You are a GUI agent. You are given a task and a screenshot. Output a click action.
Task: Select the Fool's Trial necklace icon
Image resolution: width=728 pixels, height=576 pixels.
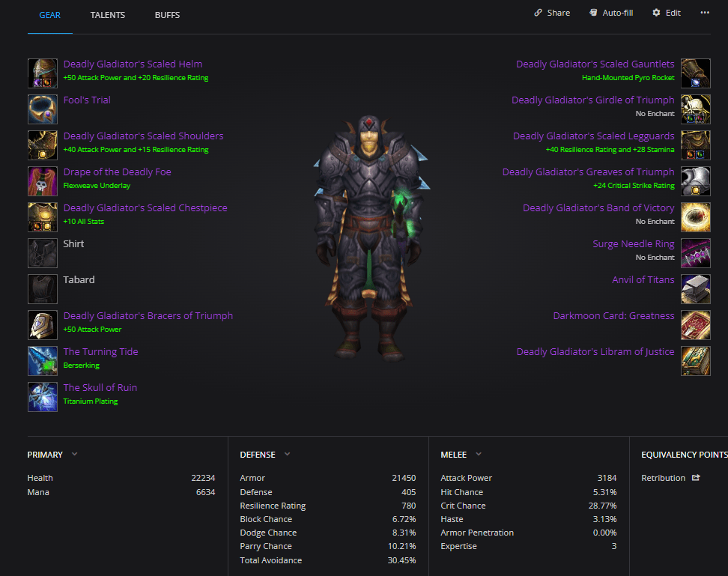[x=43, y=109]
